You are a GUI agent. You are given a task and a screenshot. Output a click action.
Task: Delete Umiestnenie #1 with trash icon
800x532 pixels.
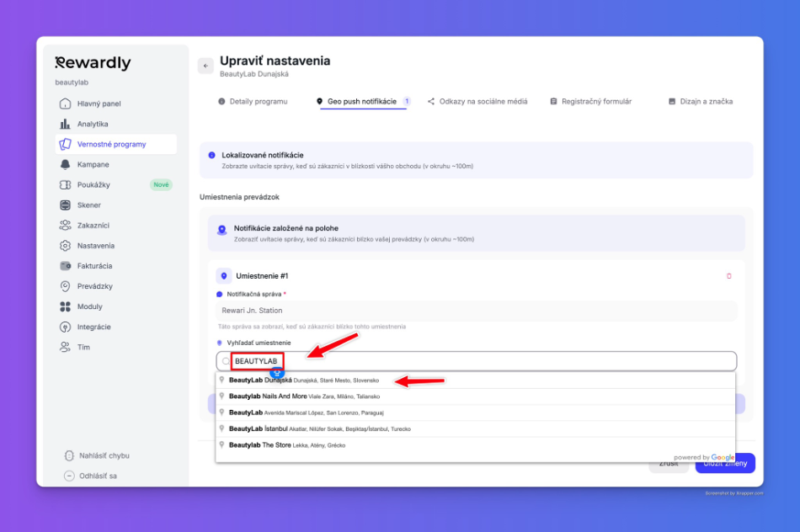[x=729, y=276]
